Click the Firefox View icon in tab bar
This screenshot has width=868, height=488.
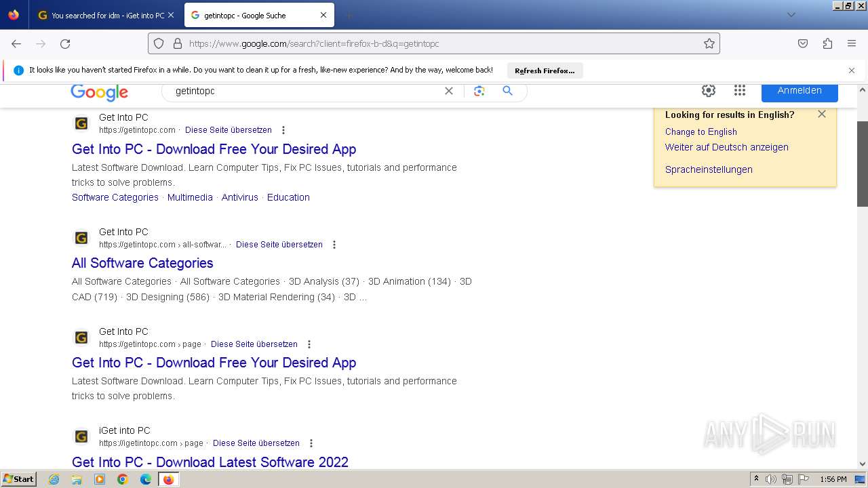[14, 15]
